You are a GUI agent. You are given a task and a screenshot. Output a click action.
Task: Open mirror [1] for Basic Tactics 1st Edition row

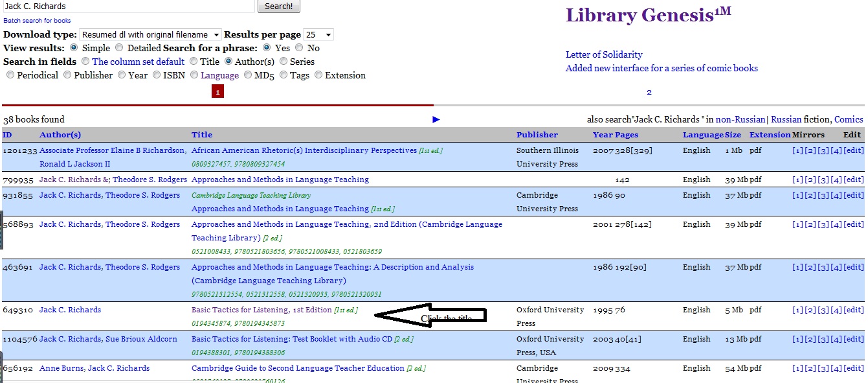pyautogui.click(x=797, y=310)
